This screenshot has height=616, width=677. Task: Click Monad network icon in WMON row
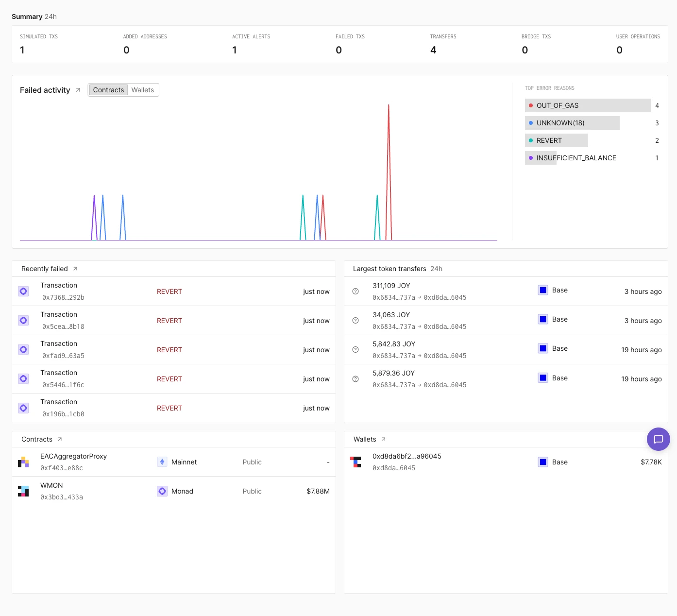click(162, 491)
